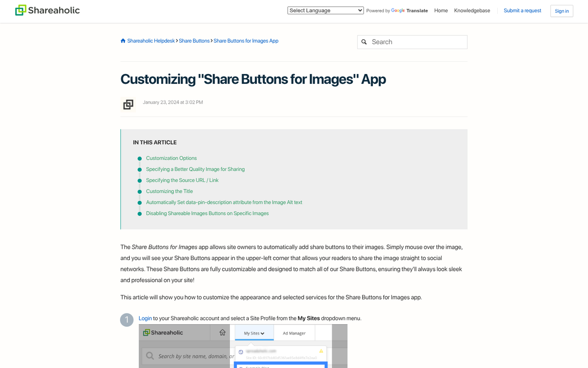
Task: Click the Shareaholic logo in the top header
Action: click(x=47, y=10)
